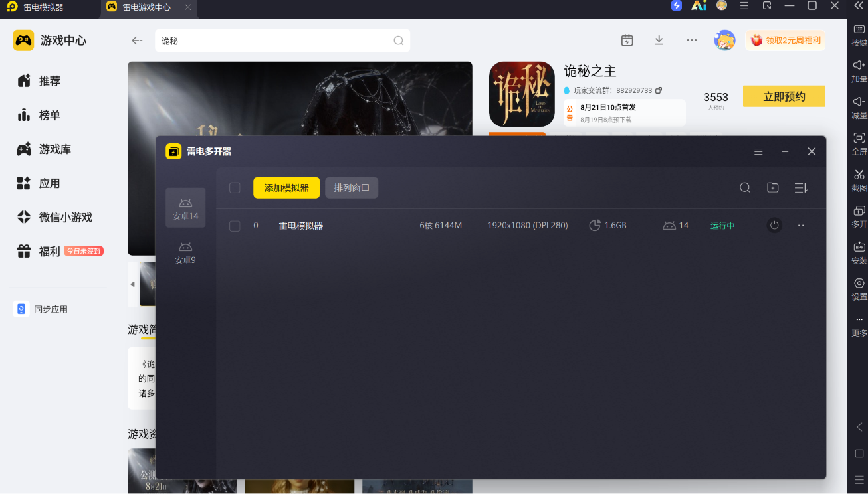Open the sort list icon in the multi-instance manager
The width and height of the screenshot is (868, 494).
801,188
